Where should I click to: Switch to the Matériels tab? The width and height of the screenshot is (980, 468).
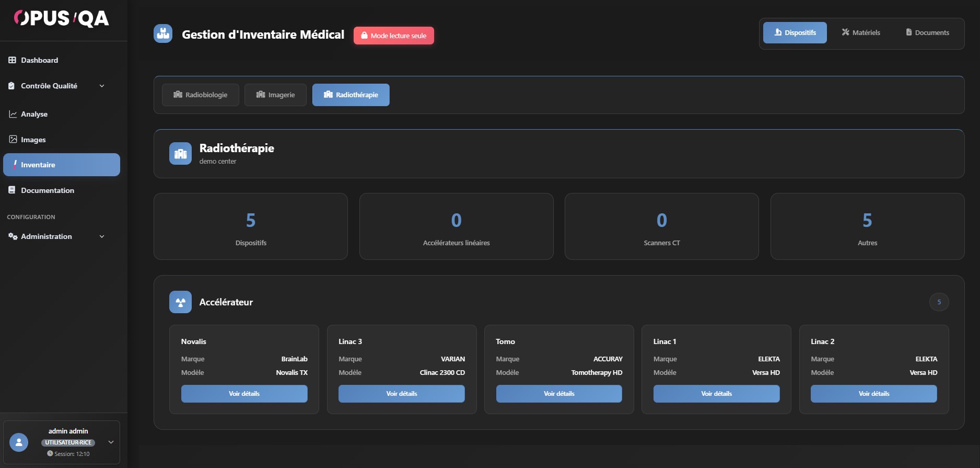861,32
